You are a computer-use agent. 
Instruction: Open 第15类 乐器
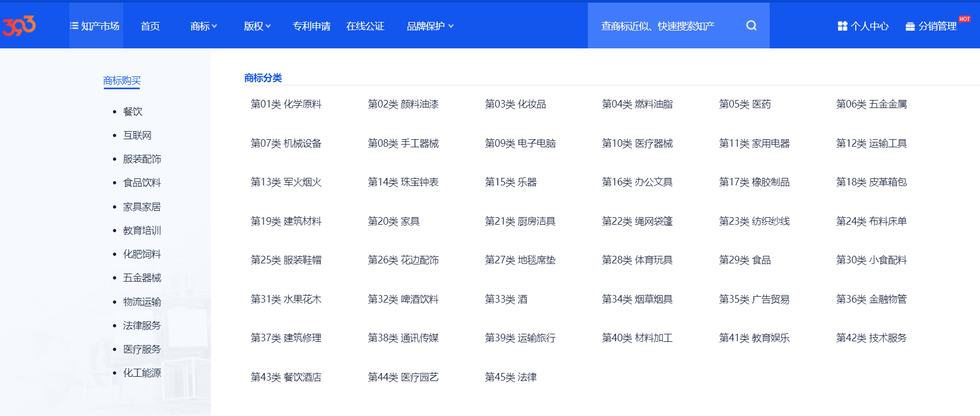click(511, 182)
